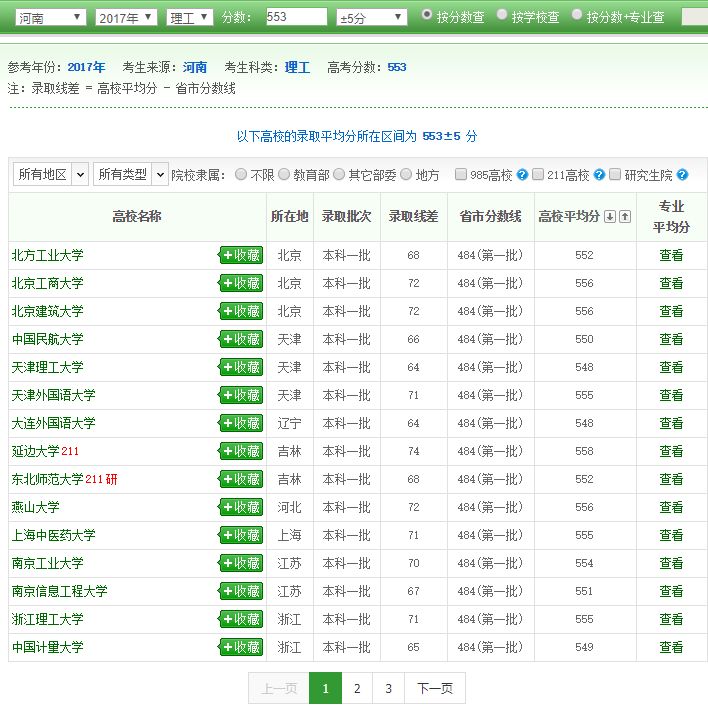Tick the 研究生院 checkbox
This screenshot has height=710, width=708.
(x=614, y=174)
